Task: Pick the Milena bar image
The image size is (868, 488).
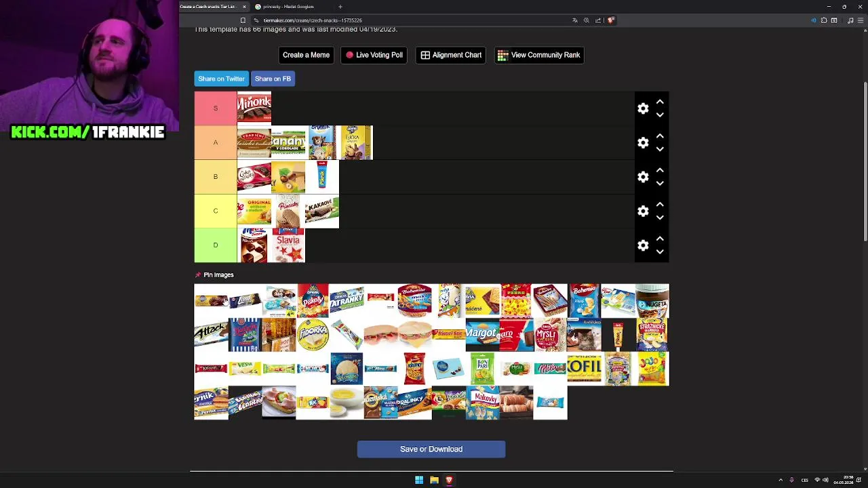Action: tap(550, 369)
